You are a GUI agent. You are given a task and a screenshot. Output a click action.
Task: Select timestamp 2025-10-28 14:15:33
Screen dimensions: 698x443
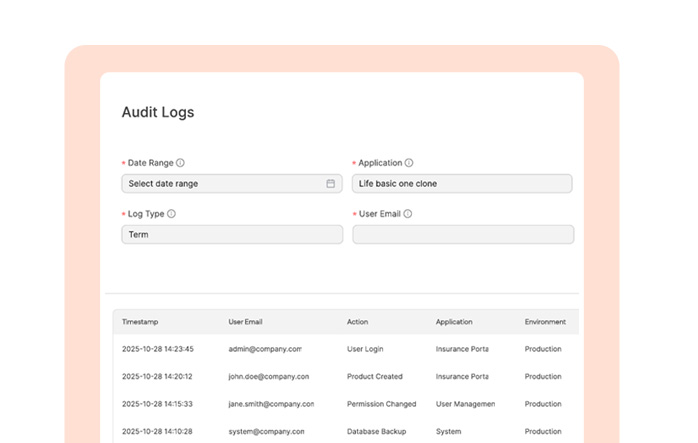pos(157,404)
